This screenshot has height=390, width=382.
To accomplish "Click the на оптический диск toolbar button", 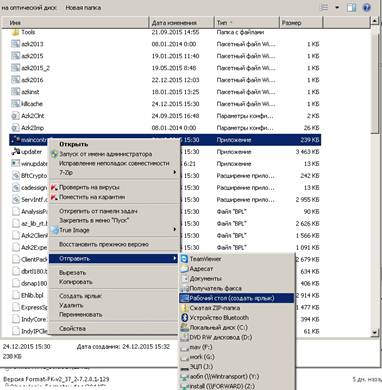I will tap(28, 7).
